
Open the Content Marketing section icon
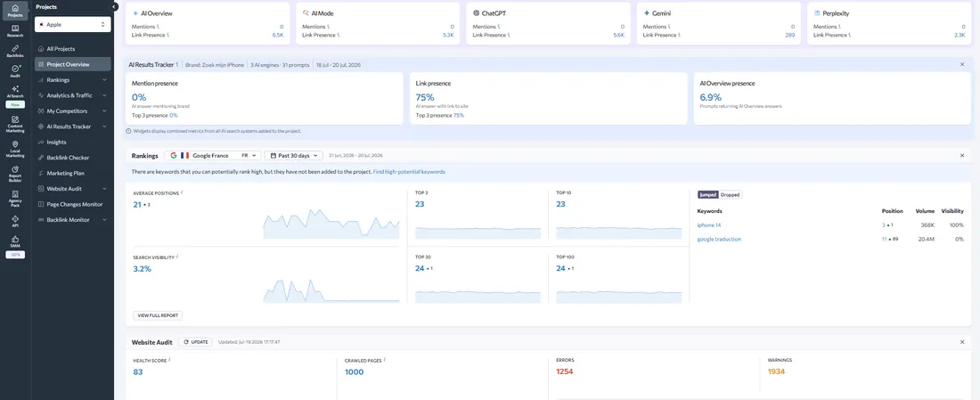[15, 124]
